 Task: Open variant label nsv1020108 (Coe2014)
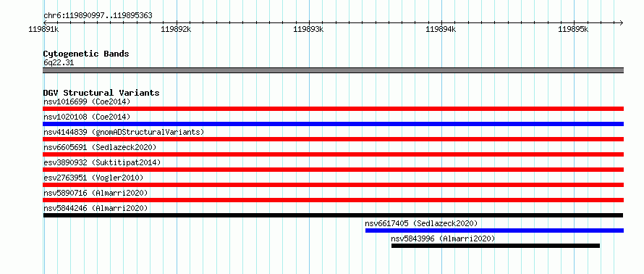pyautogui.click(x=87, y=117)
